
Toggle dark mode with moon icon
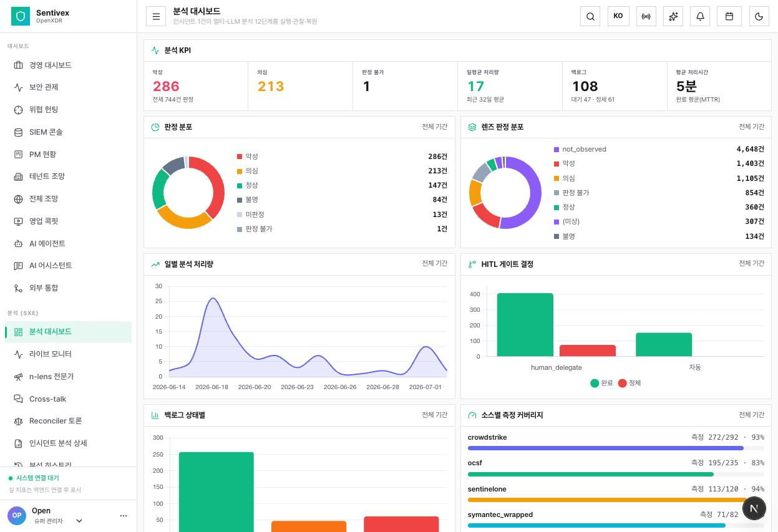759,16
